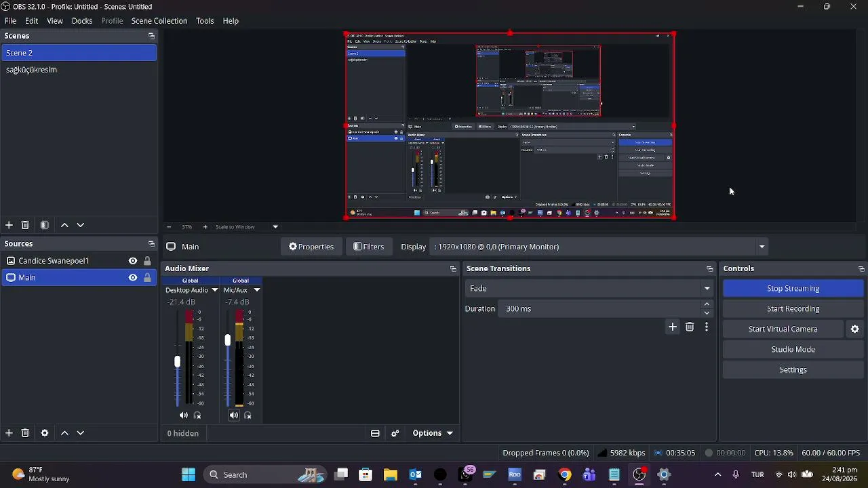Zoom out the preview with minus icon

[169, 227]
